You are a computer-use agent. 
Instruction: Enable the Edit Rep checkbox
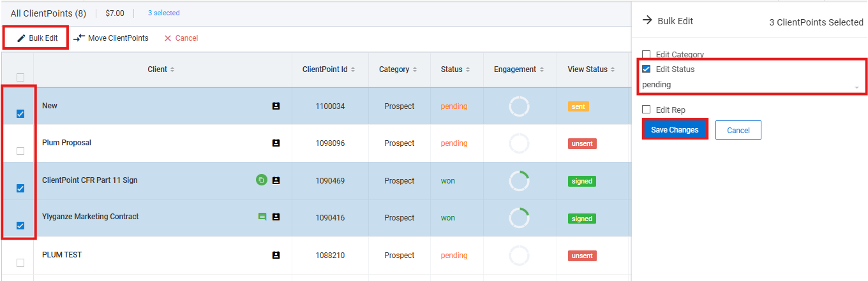pos(647,110)
